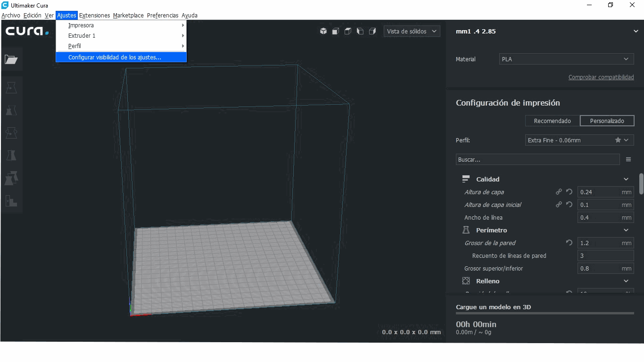Select the Mirror tool
The image size is (644, 362).
click(11, 155)
